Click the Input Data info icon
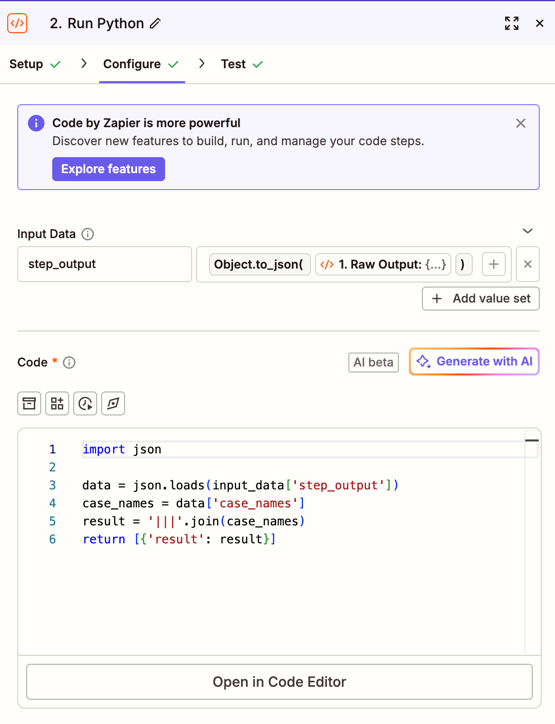 click(88, 234)
